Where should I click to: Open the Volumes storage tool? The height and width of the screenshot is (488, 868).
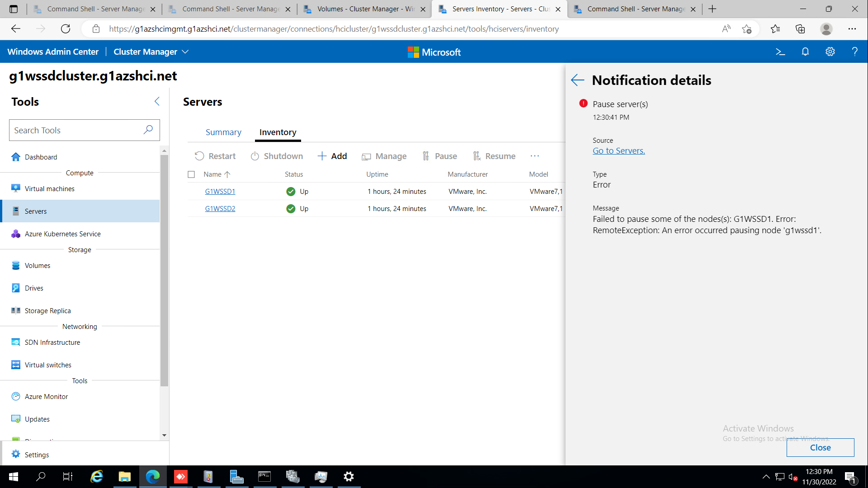tap(37, 265)
